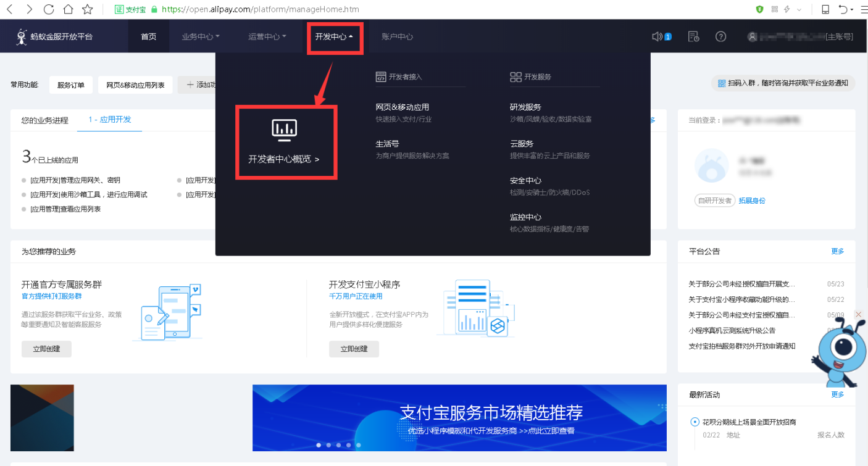
Task: Switch to the 您的业务进程 tab
Action: 44,120
